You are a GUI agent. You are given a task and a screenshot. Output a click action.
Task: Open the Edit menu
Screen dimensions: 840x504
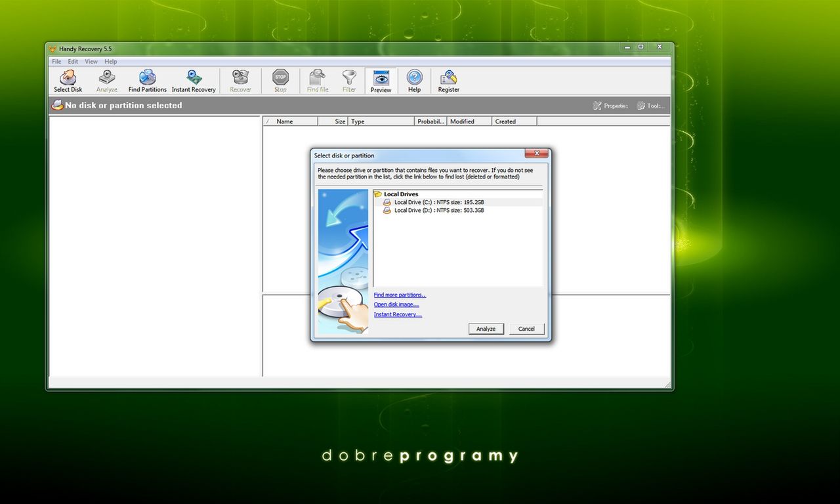click(x=73, y=62)
